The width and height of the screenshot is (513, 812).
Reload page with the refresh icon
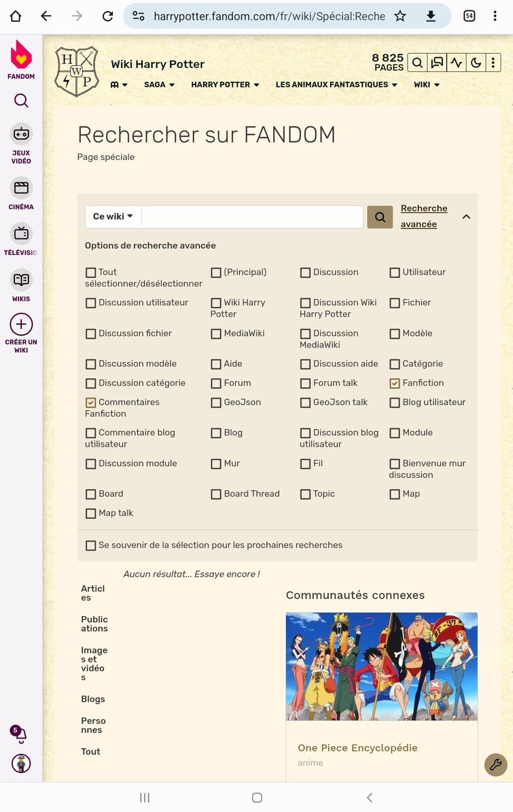(107, 16)
